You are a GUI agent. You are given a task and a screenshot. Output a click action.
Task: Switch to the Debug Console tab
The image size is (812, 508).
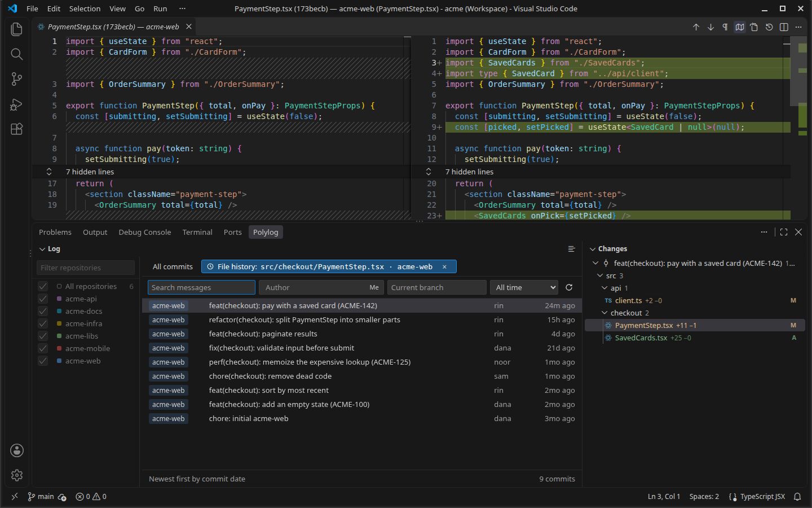coord(145,232)
